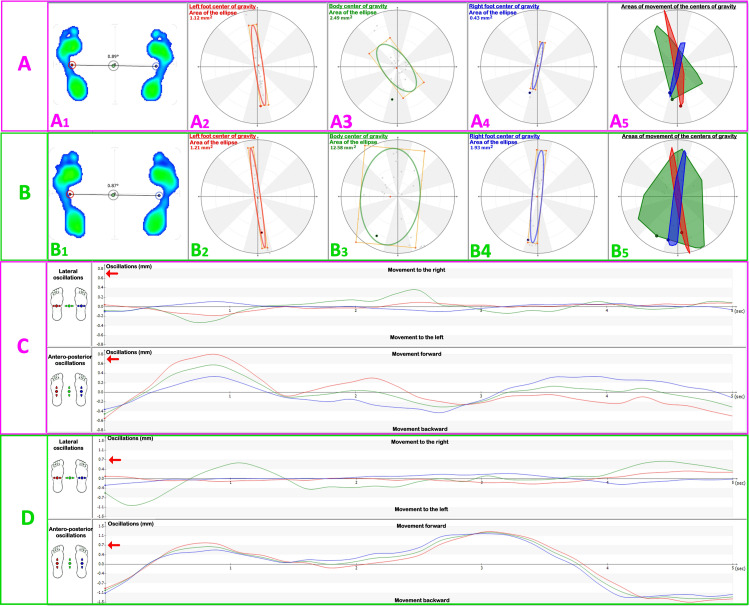Click the 1.12 mm² left-foot ellipse area value
This screenshot has width=750, height=606.
pyautogui.click(x=201, y=18)
